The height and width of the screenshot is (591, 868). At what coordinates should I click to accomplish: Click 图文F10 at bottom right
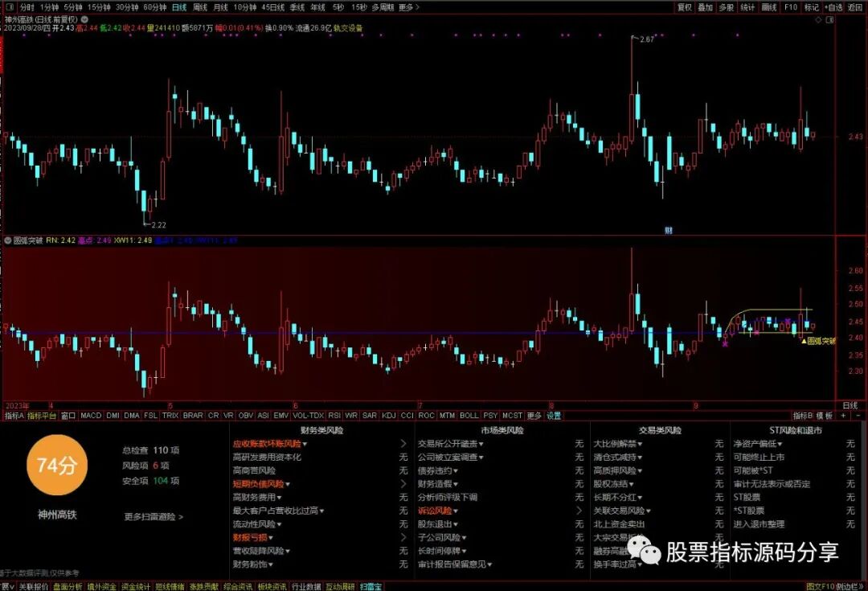pos(820,586)
